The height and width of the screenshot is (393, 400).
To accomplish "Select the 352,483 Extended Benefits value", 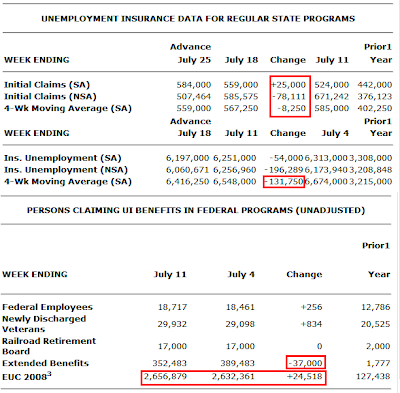I will point(170,363).
